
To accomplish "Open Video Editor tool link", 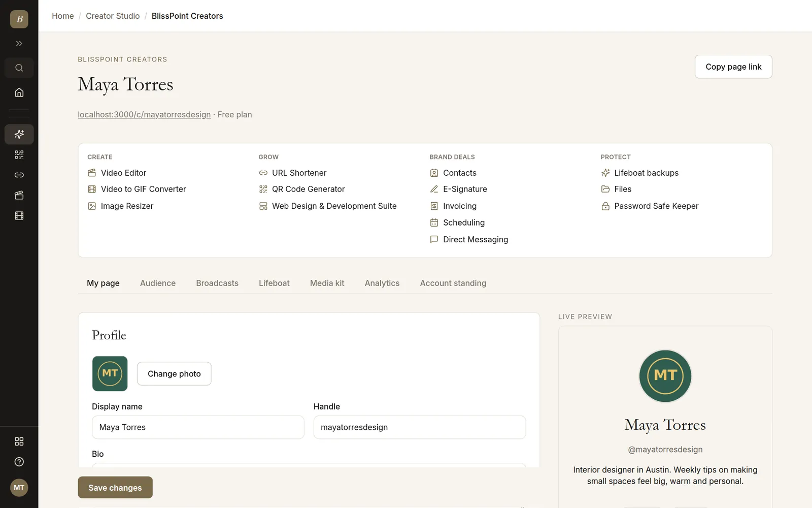I will pos(117,173).
